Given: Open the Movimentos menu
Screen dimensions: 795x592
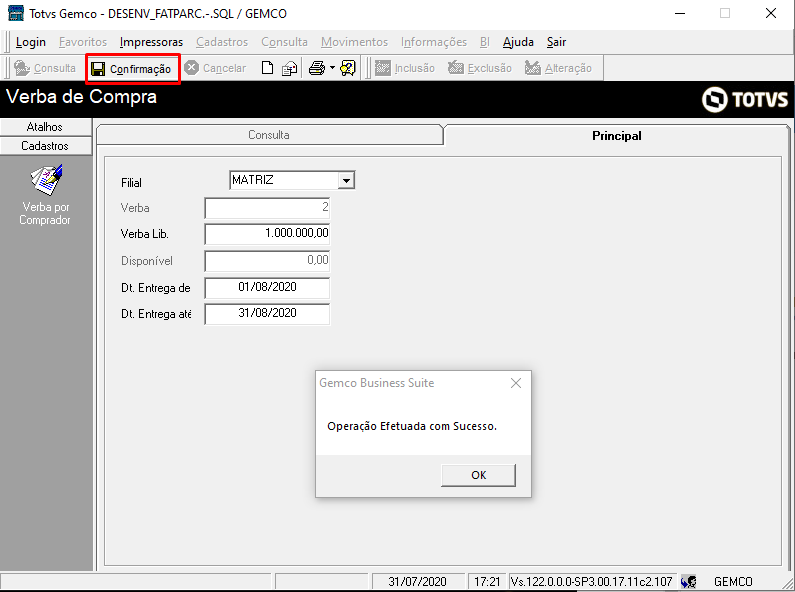Looking at the screenshot, I should point(354,42).
